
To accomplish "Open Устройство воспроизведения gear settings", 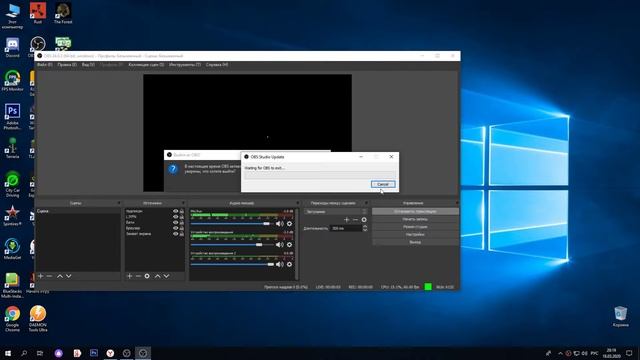I will click(289, 244).
